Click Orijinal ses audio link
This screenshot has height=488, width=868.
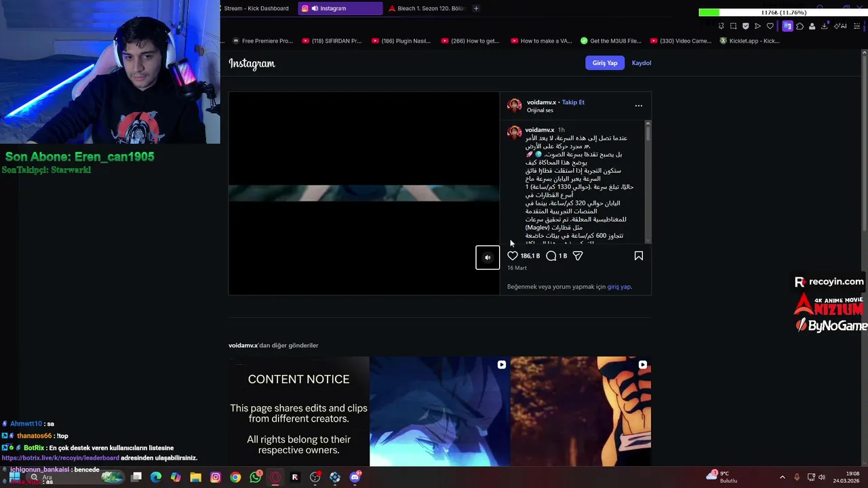pyautogui.click(x=540, y=110)
